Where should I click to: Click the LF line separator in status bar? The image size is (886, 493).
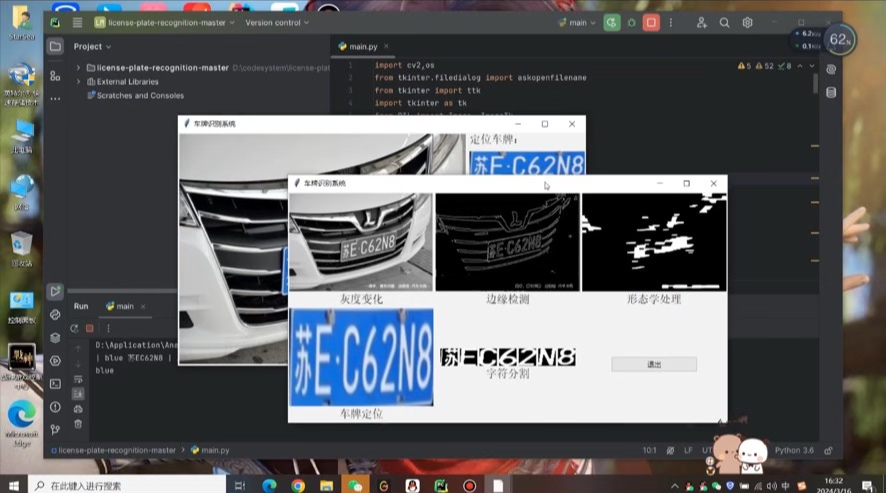(x=688, y=451)
